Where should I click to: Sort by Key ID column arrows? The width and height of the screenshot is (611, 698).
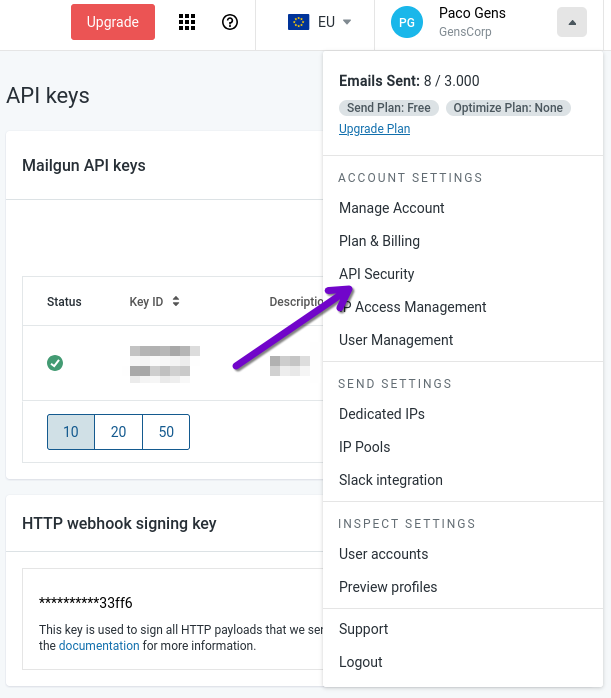click(176, 301)
